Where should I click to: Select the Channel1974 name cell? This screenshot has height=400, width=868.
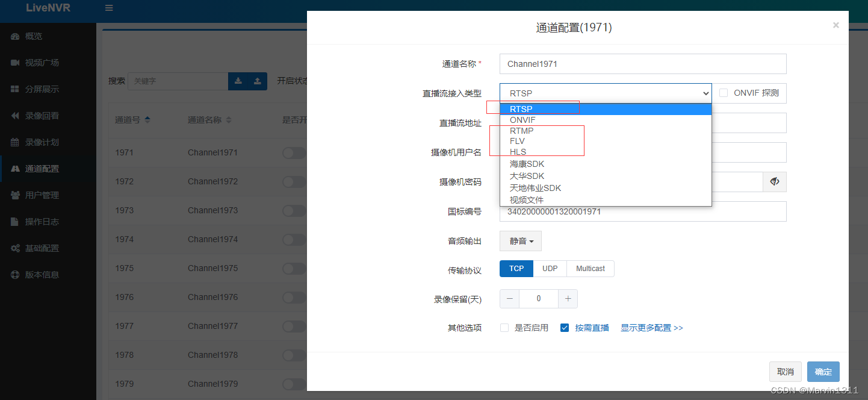(x=212, y=239)
